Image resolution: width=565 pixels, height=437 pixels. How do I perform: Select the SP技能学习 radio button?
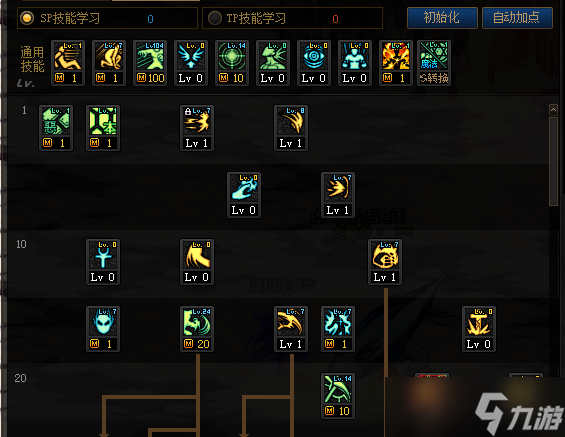click(x=27, y=18)
